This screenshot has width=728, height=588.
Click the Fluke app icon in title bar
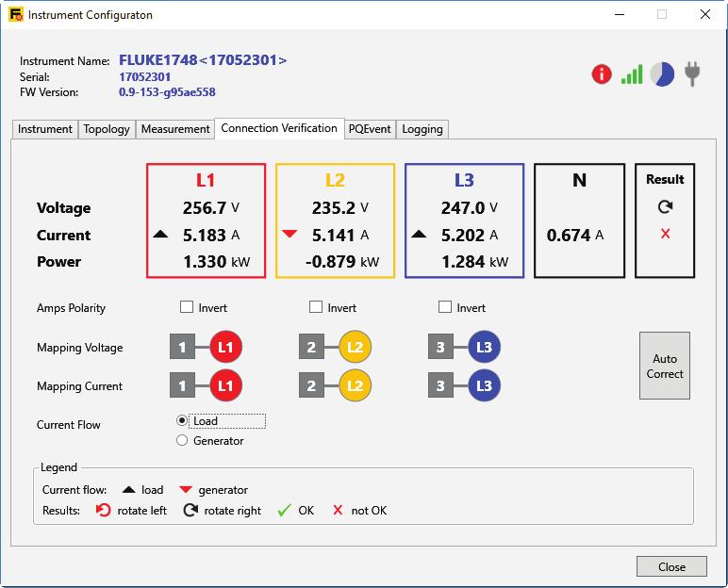(16, 14)
